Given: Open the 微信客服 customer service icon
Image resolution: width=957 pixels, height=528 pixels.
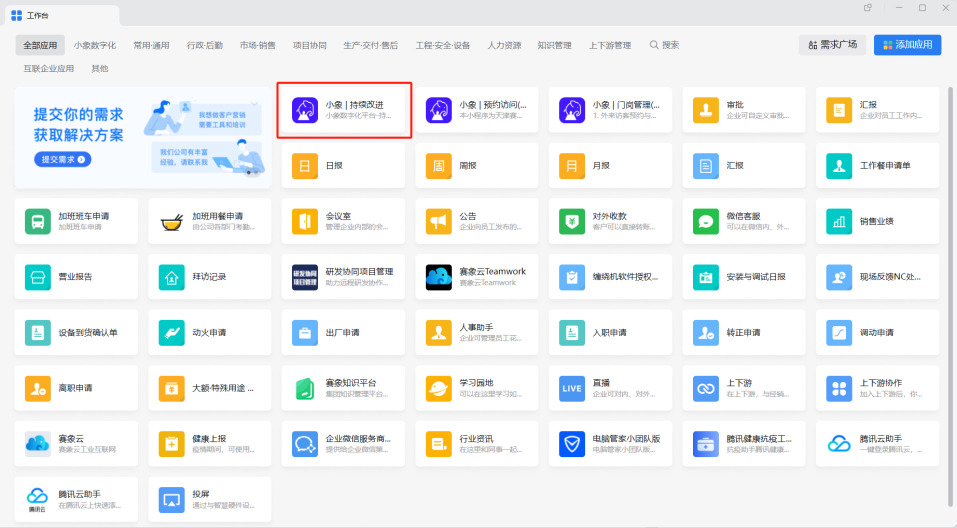Looking at the screenshot, I should pos(707,221).
